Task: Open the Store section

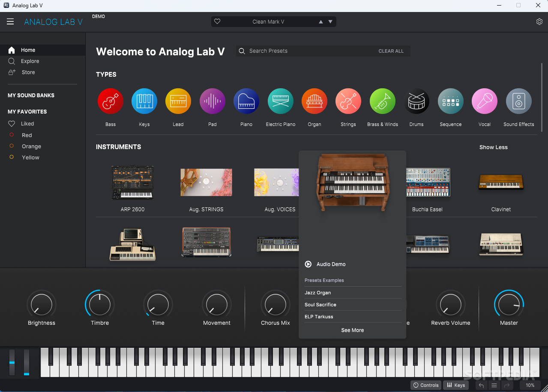Action: (x=42, y=72)
